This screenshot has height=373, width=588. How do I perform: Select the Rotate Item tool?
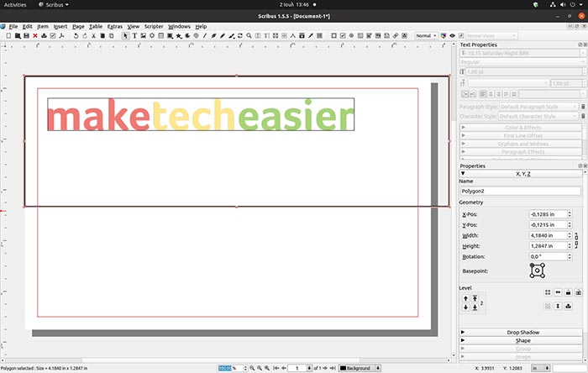[240, 35]
